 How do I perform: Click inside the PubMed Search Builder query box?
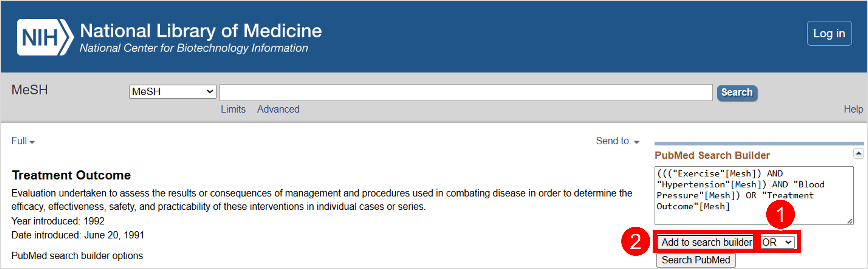point(753,195)
